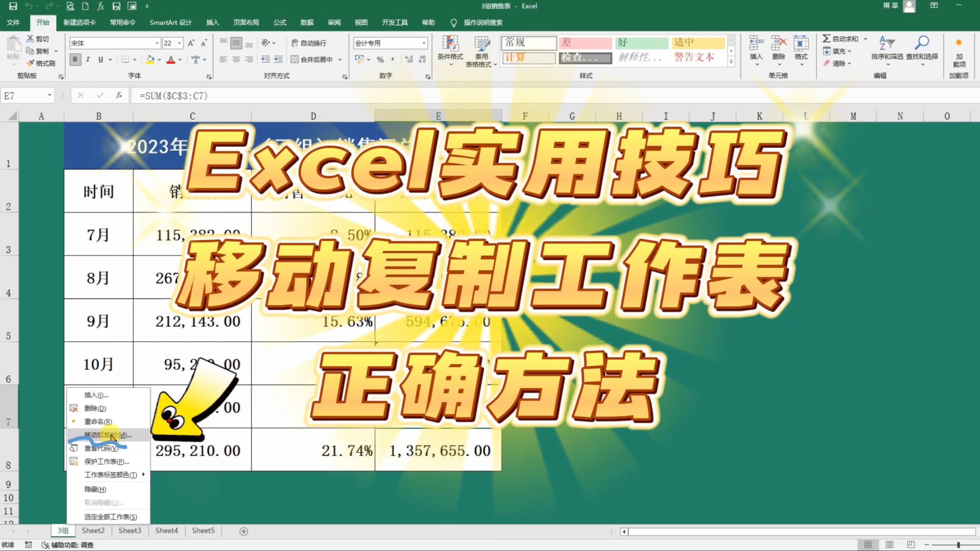The height and width of the screenshot is (551, 980).
Task: Toggle Wrap Text (自动换行)
Action: [x=308, y=43]
